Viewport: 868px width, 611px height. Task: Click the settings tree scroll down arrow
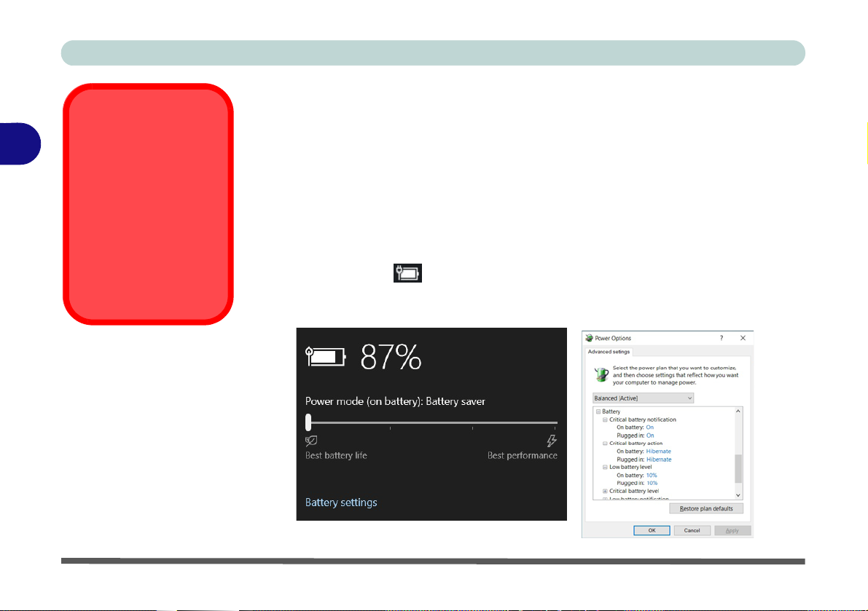[x=738, y=495]
